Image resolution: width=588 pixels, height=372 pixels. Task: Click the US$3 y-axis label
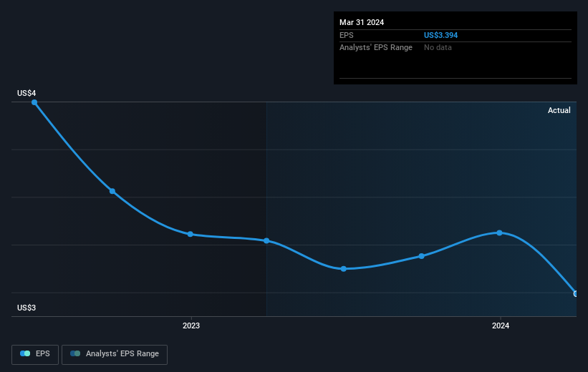[x=26, y=308]
